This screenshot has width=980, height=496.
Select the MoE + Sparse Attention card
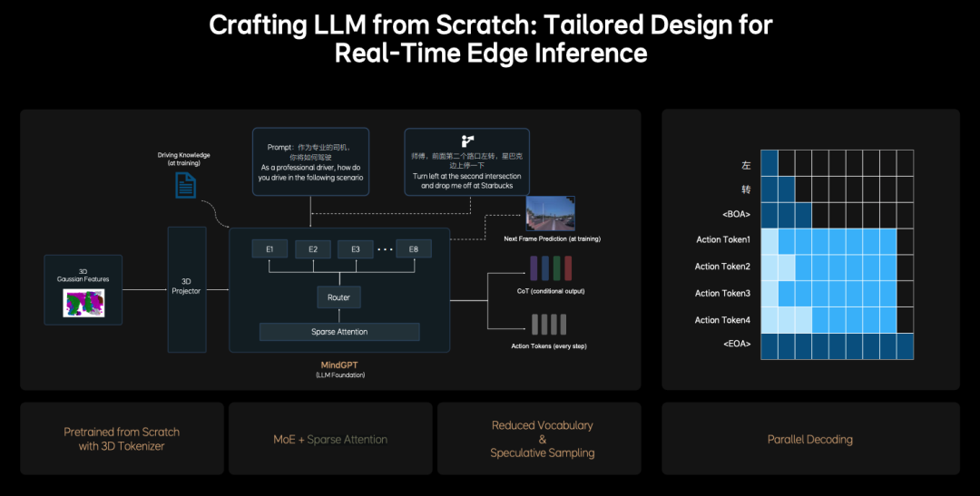coord(330,439)
